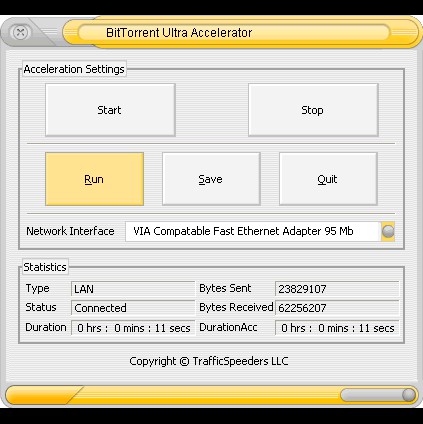Click the DurationAcc label

tap(228, 327)
